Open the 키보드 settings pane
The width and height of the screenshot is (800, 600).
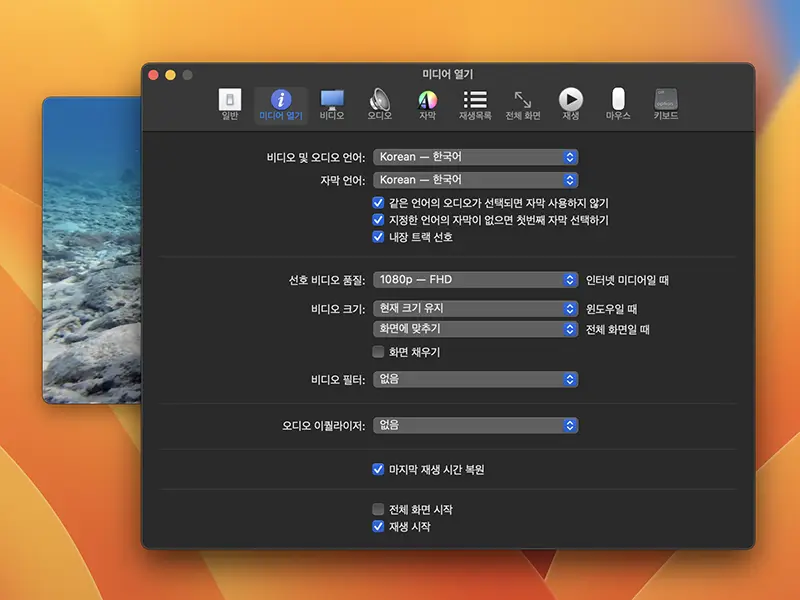pos(665,105)
